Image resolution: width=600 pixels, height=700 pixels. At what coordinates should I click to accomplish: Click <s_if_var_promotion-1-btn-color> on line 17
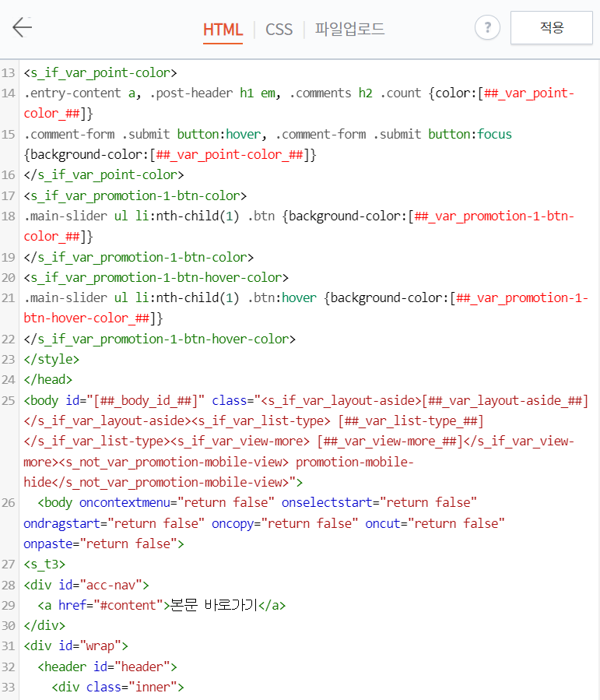[x=135, y=195]
